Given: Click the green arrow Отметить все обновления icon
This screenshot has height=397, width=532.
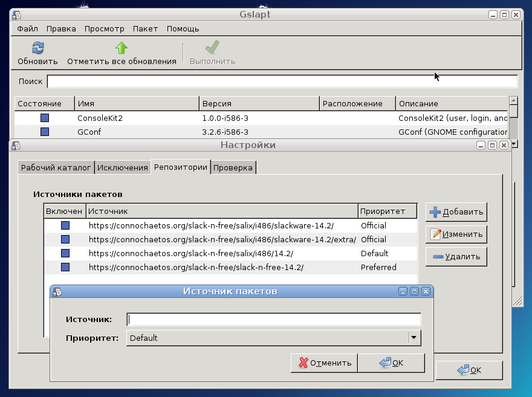Looking at the screenshot, I should pos(121,48).
